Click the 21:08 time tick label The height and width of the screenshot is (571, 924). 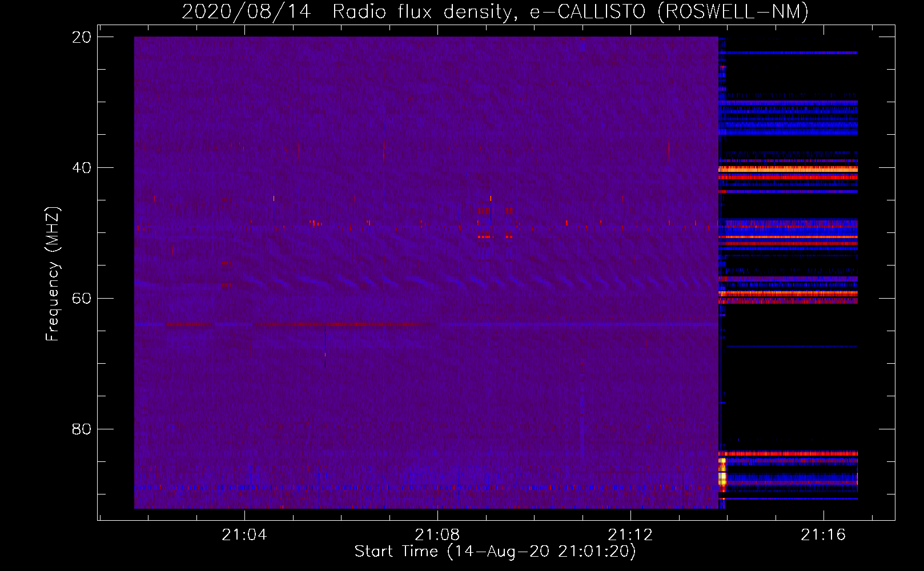click(437, 535)
